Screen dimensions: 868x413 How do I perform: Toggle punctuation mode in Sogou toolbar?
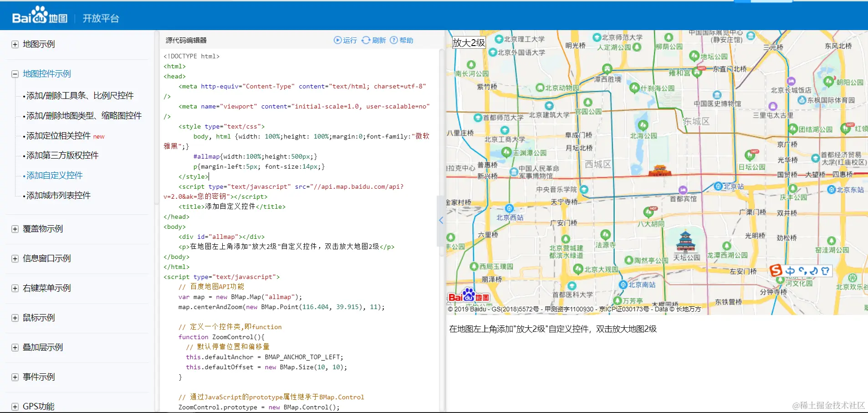(803, 271)
